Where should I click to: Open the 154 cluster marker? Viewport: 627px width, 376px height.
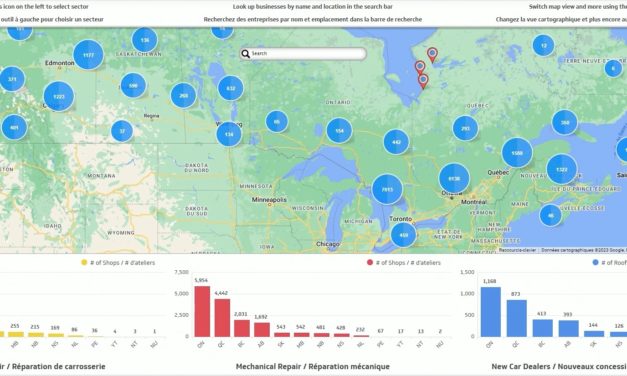pos(339,130)
